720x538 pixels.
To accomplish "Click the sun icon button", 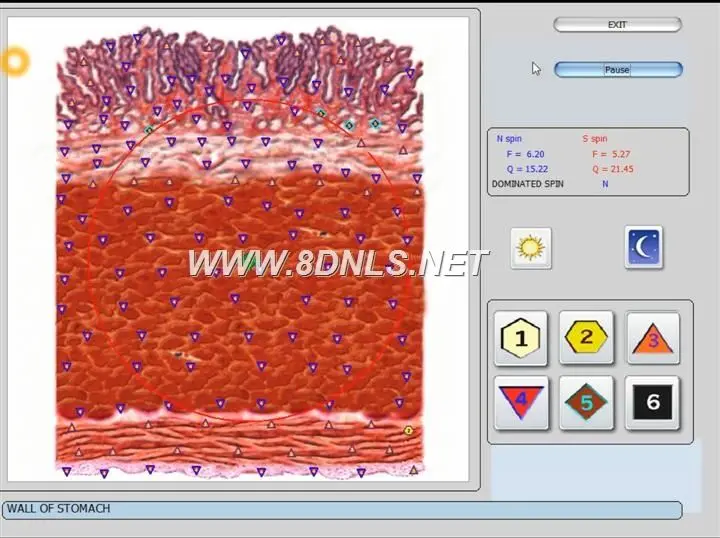I will [531, 248].
